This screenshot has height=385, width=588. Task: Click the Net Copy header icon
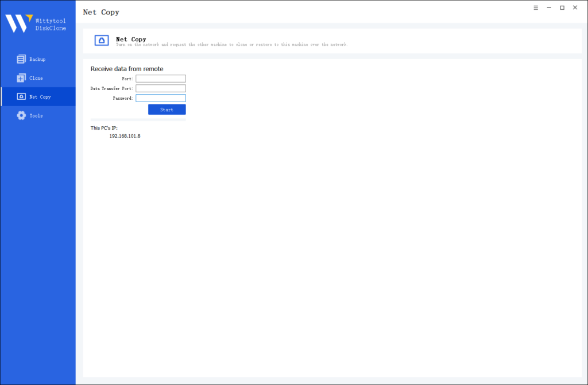(x=102, y=41)
